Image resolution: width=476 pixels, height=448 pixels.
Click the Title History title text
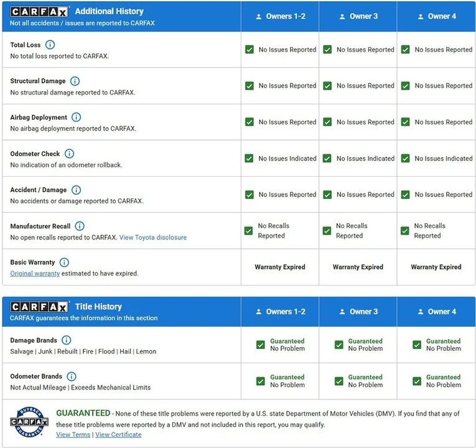[98, 307]
